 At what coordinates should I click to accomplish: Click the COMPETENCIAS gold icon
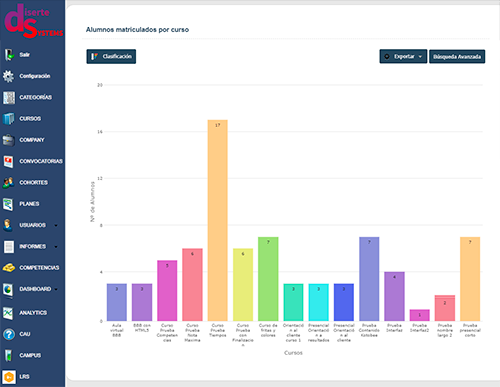(x=9, y=268)
